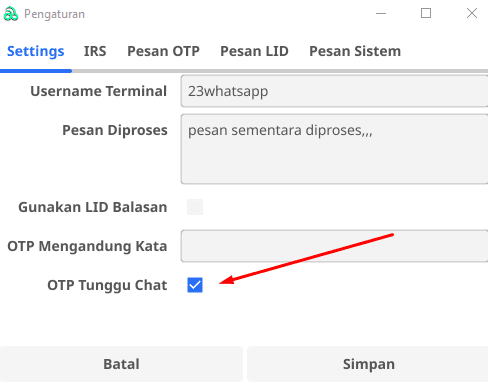This screenshot has width=488, height=385.
Task: Click the Pengaturan app icon in title bar
Action: (11, 14)
